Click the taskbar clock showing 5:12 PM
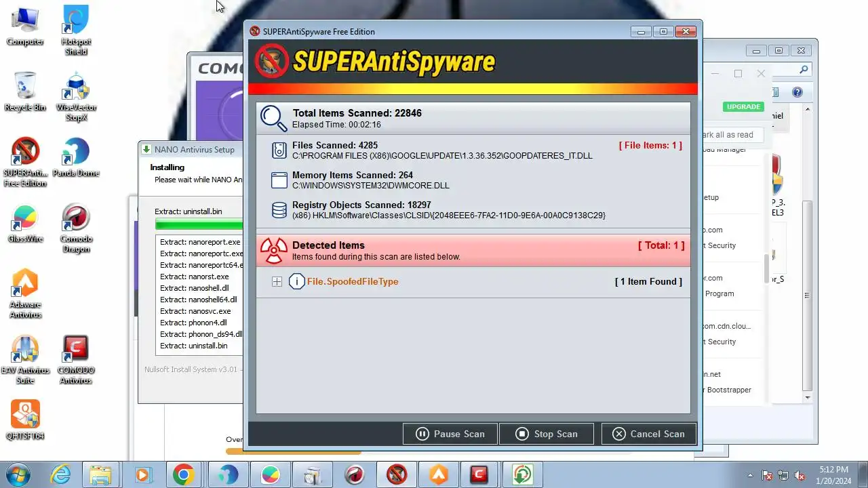 click(x=833, y=475)
